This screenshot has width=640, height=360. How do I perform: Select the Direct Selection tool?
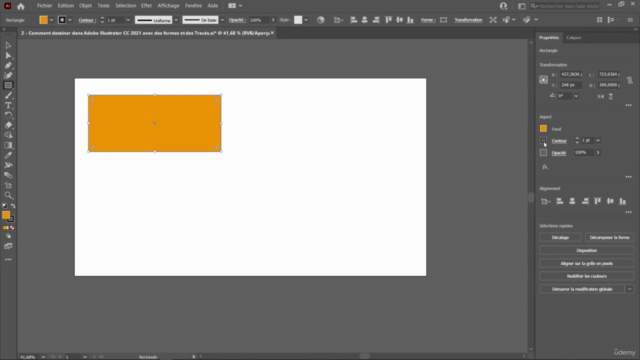click(8, 56)
